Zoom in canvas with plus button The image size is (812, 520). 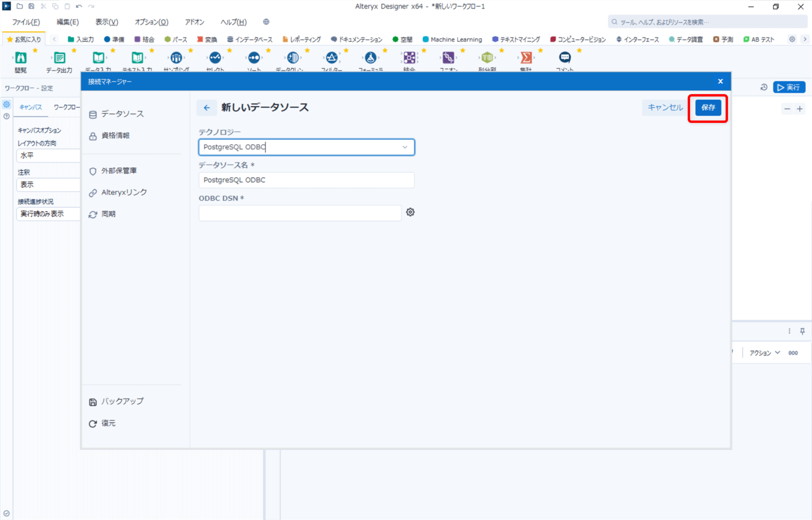pyautogui.click(x=800, y=109)
